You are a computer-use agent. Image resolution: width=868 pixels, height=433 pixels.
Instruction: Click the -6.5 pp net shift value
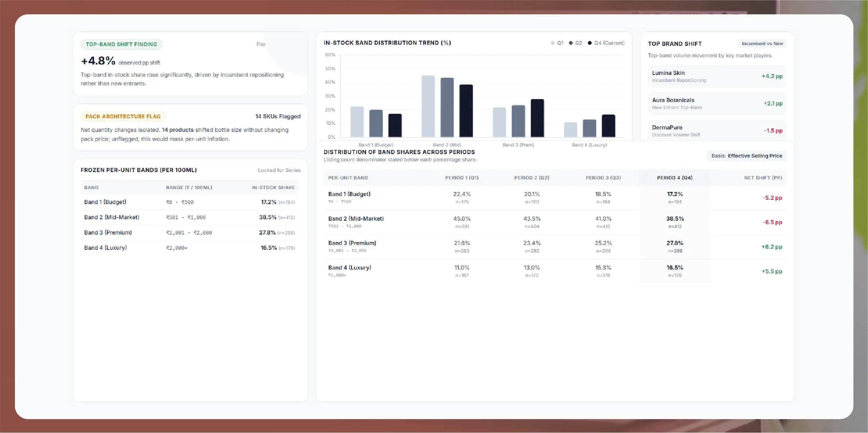(772, 222)
